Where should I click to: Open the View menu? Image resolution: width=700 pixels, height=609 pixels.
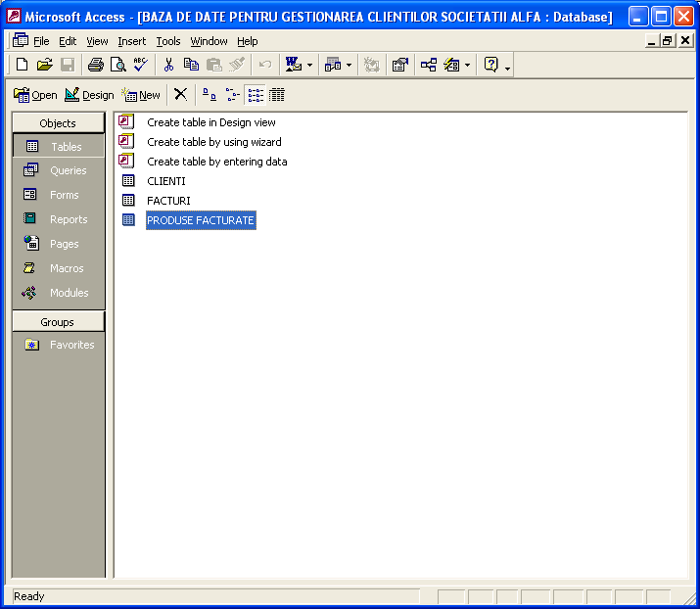coord(97,41)
